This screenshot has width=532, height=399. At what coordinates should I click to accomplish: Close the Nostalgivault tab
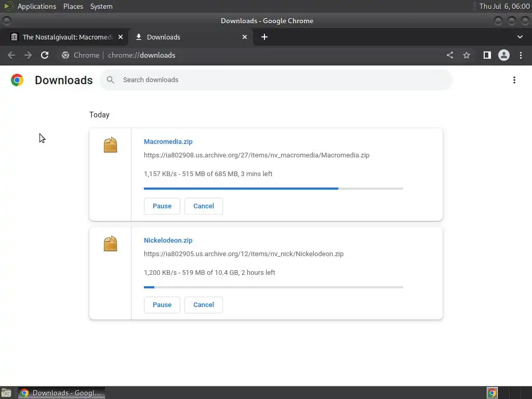(x=121, y=37)
